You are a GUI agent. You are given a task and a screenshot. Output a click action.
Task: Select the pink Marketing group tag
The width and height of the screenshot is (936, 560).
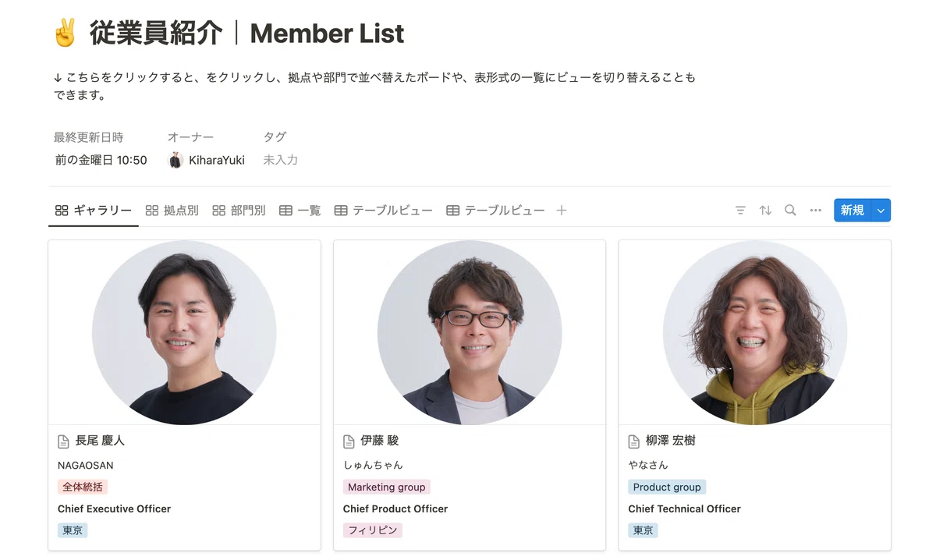[387, 487]
